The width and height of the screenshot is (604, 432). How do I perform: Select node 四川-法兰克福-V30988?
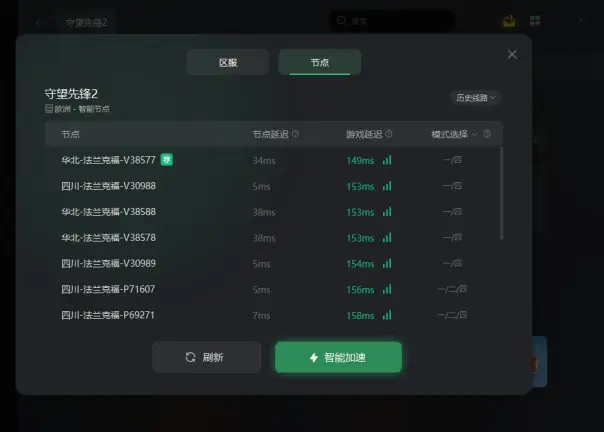tap(273, 186)
